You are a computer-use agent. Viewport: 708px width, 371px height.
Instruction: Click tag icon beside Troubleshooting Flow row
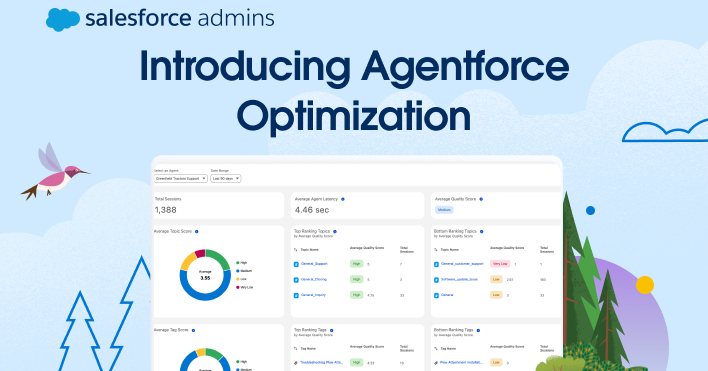[296, 363]
